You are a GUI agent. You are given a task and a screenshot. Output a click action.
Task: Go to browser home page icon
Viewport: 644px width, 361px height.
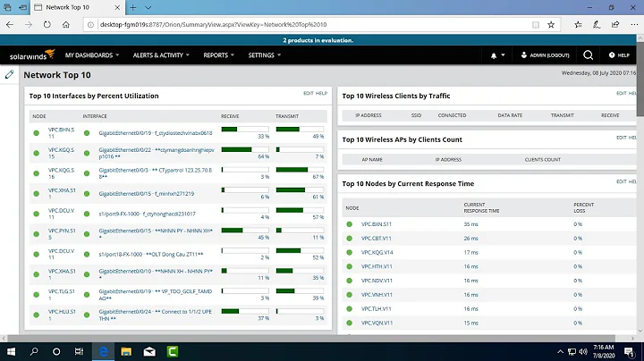pos(65,25)
